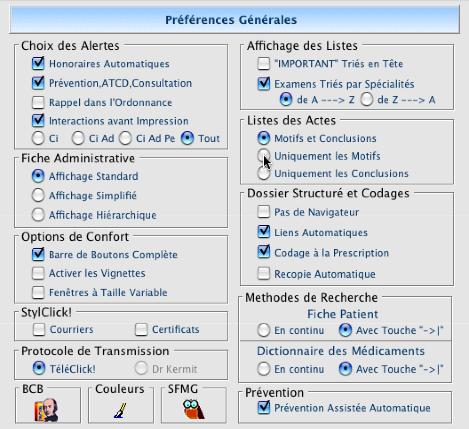This screenshot has width=469, height=429.
Task: Enable Activer les Vignettes option
Action: click(38, 273)
